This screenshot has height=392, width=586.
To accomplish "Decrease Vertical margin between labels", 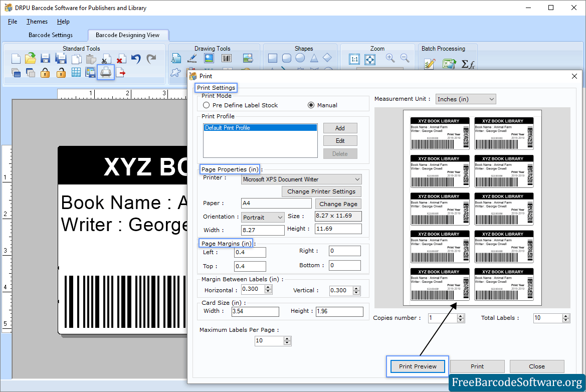I will [x=356, y=293].
